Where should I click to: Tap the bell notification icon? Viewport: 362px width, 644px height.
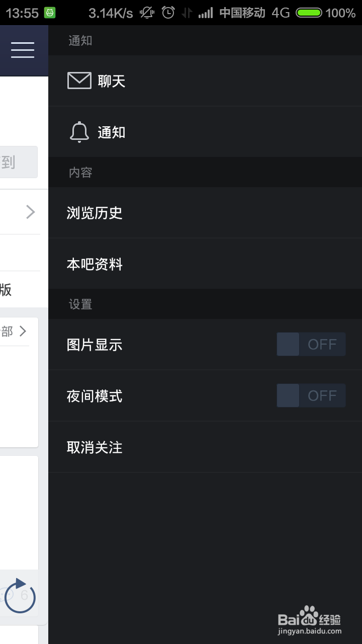[x=79, y=132]
